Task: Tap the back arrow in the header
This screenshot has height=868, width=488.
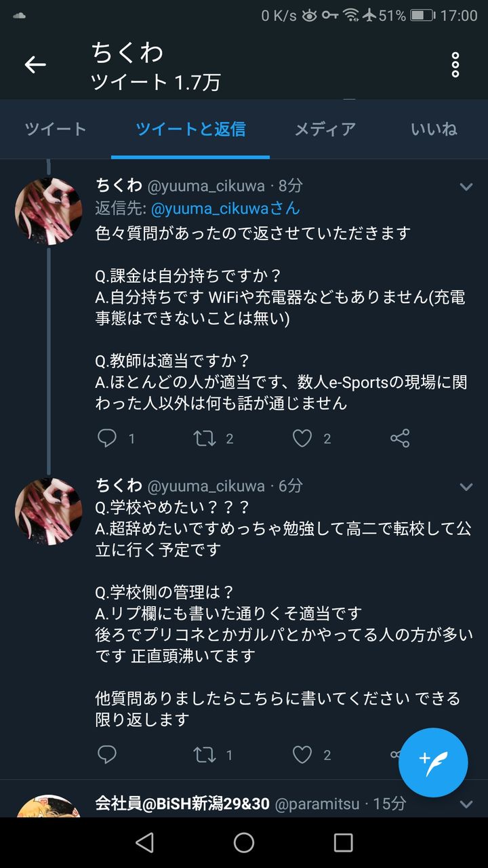Action: [x=35, y=64]
